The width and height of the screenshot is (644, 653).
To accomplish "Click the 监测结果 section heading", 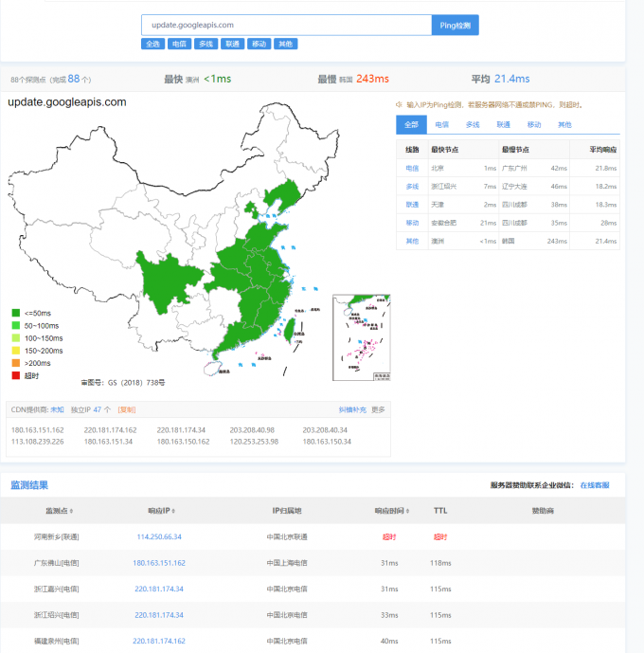I will [29, 485].
